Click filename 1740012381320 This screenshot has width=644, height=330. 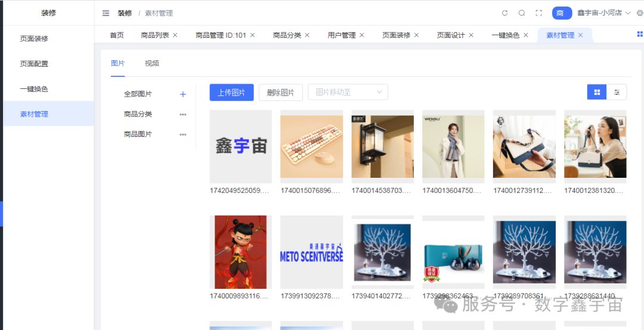595,191
